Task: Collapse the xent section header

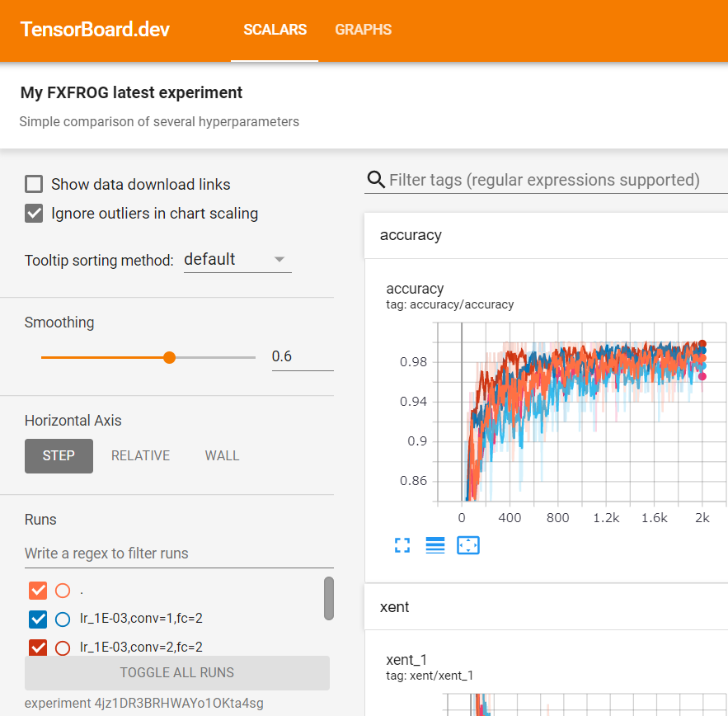Action: (x=395, y=607)
